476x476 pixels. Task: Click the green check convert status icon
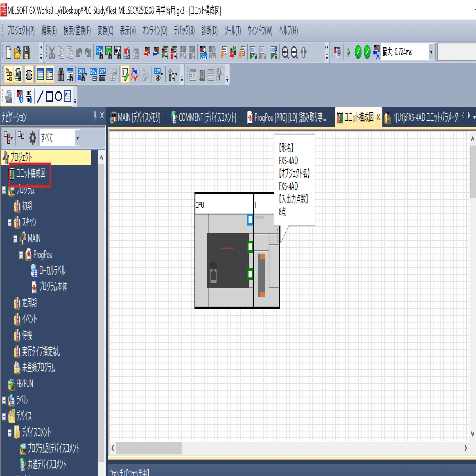tap(358, 52)
